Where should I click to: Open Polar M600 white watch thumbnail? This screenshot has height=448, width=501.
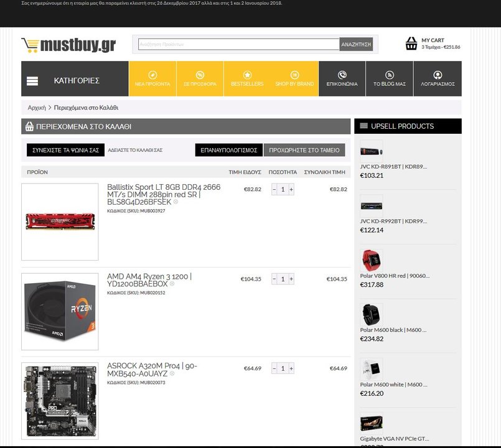click(x=372, y=370)
